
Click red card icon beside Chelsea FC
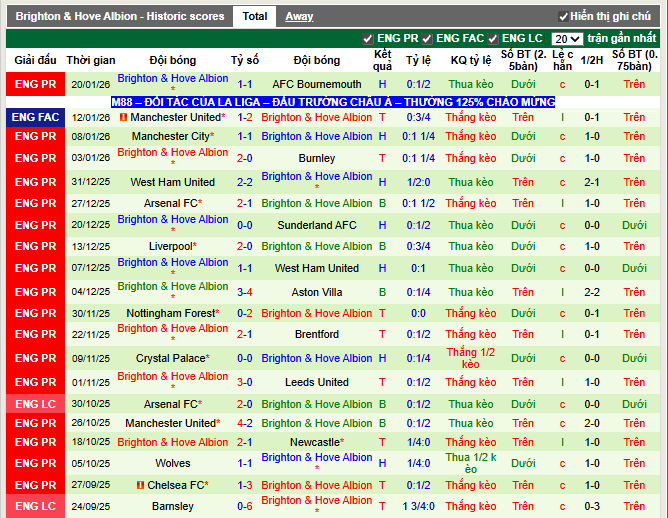140,485
